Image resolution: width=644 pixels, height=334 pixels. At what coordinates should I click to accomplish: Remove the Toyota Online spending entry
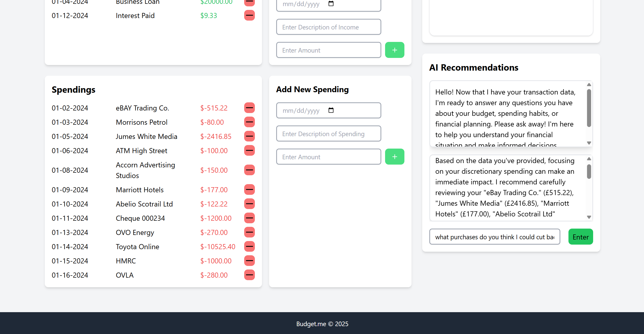249,247
